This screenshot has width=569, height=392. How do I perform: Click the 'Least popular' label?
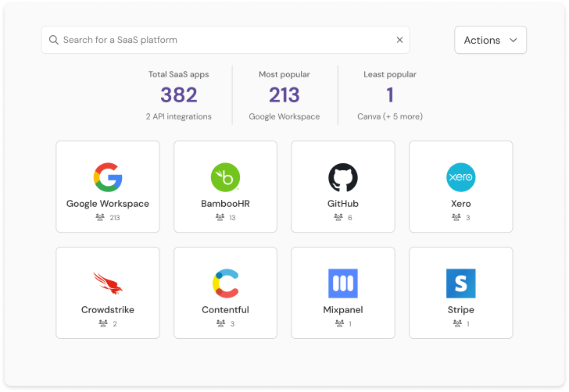pyautogui.click(x=390, y=74)
